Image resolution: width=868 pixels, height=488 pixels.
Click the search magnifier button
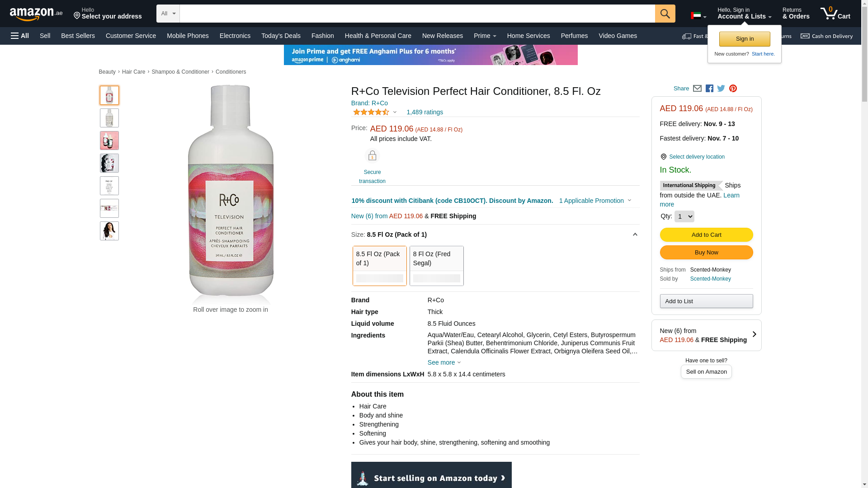665,14
